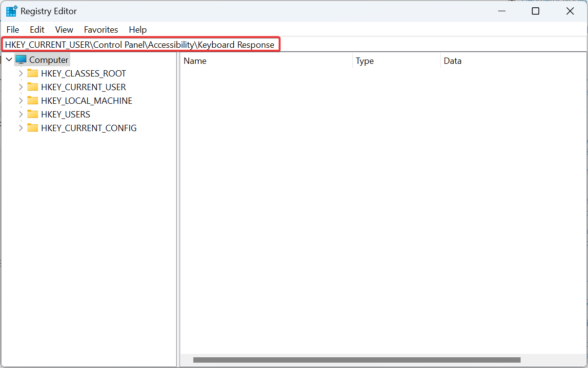Click the HKEY_USERS folder icon
The height and width of the screenshot is (368, 588).
tap(33, 115)
